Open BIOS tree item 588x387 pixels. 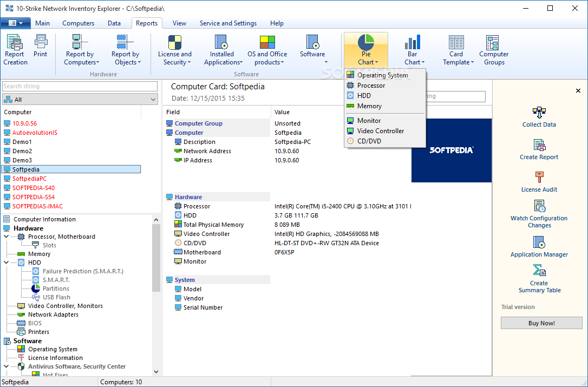click(35, 323)
